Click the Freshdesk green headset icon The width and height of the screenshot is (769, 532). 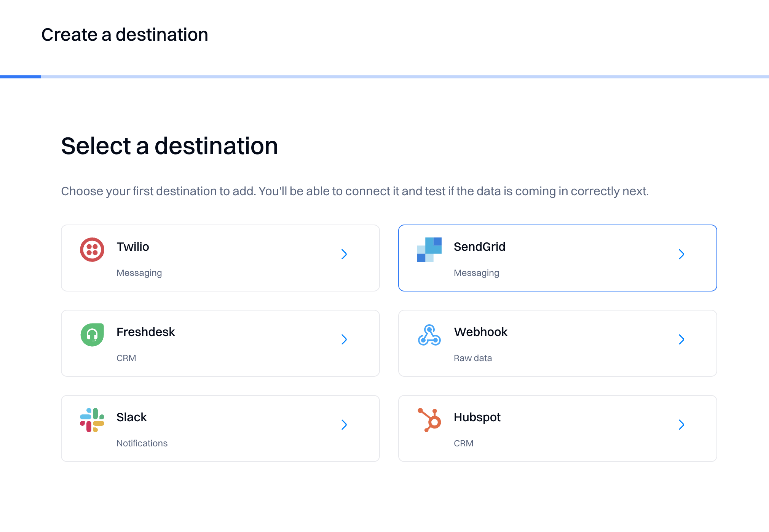(x=92, y=335)
